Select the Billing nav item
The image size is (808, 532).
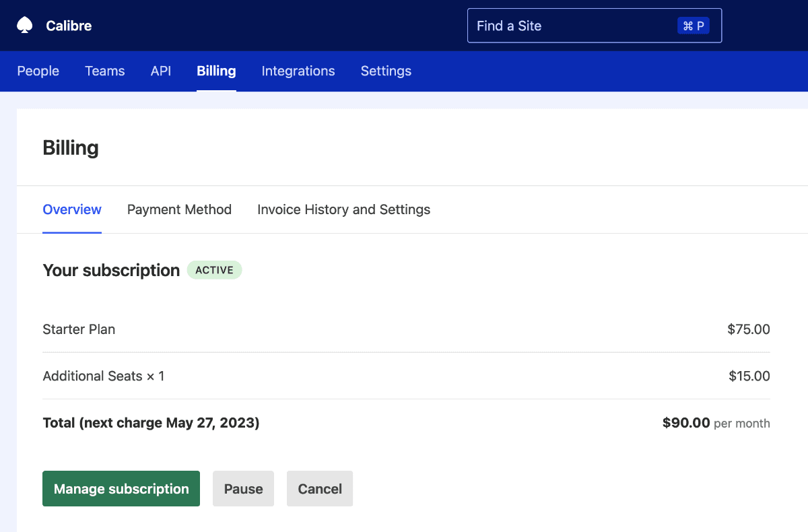coord(215,71)
